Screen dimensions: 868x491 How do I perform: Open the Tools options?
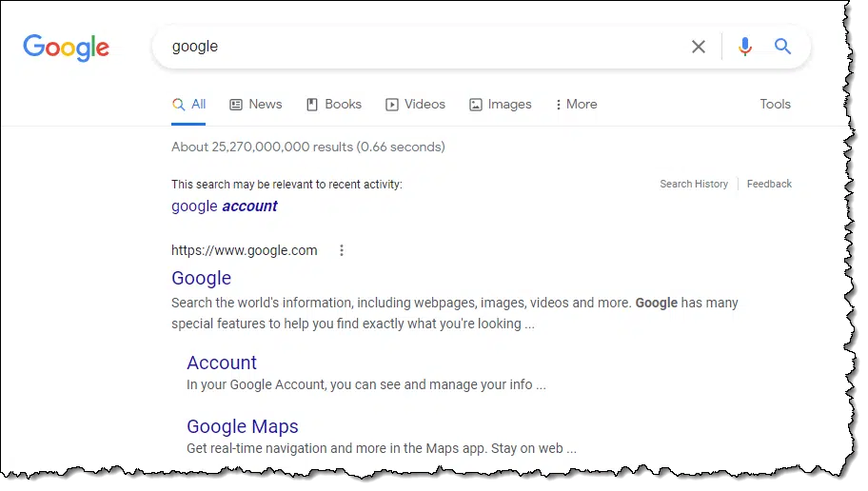[x=775, y=104]
